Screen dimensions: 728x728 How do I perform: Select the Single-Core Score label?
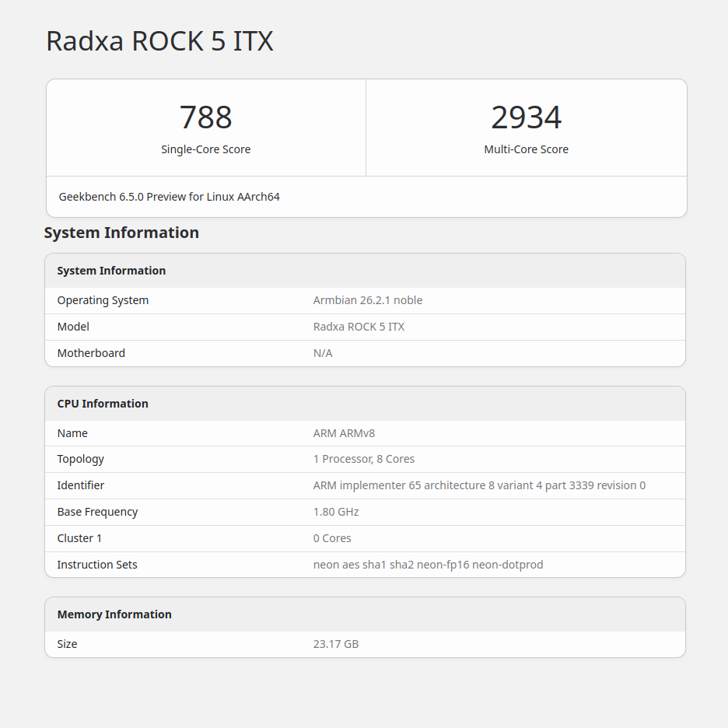coord(205,149)
